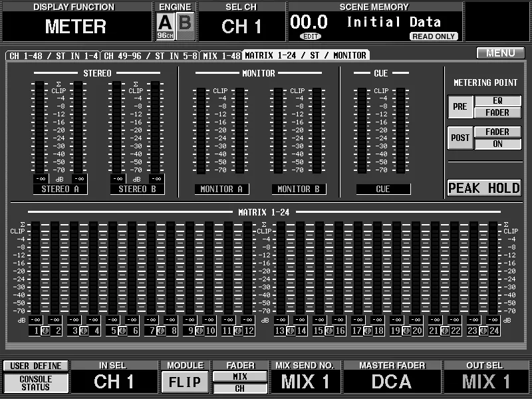The image size is (532, 399).
Task: Click the MIX SEND NO. MIX 1 field
Action: pyautogui.click(x=305, y=381)
